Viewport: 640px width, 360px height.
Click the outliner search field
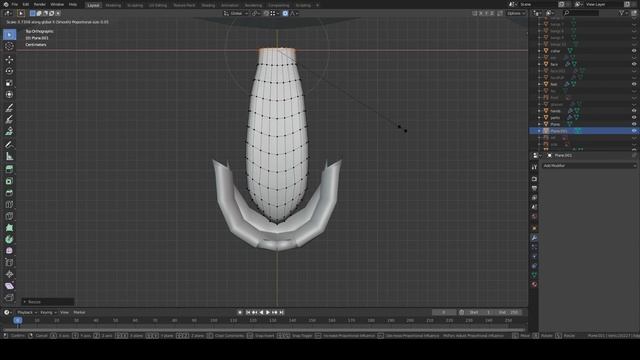(581, 13)
